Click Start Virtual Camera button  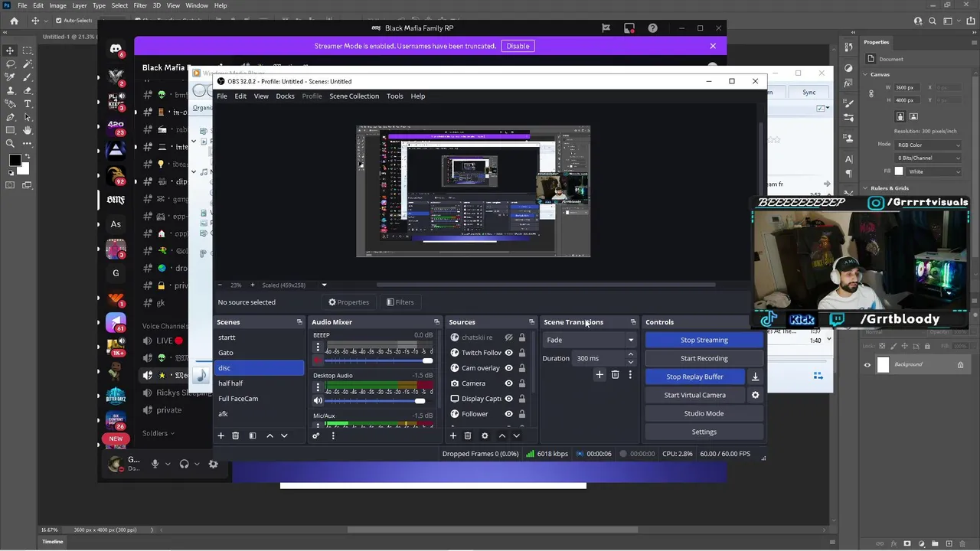pos(694,395)
